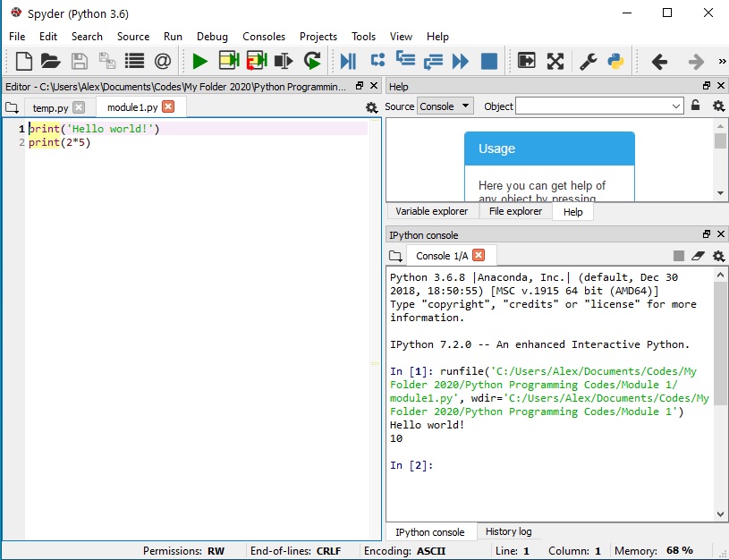The height and width of the screenshot is (560, 729).
Task: Click the Object input field
Action: point(593,106)
